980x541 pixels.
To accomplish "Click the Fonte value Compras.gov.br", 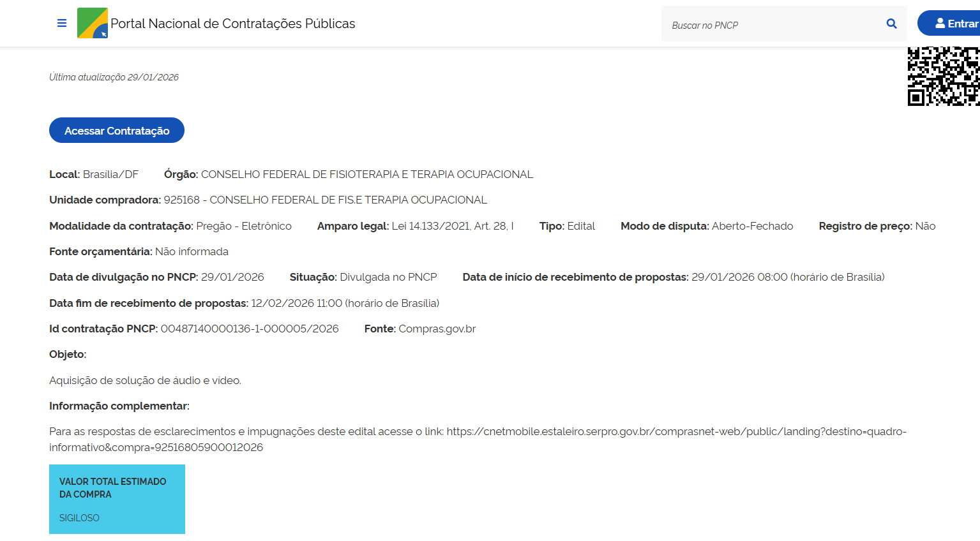I will [x=437, y=329].
